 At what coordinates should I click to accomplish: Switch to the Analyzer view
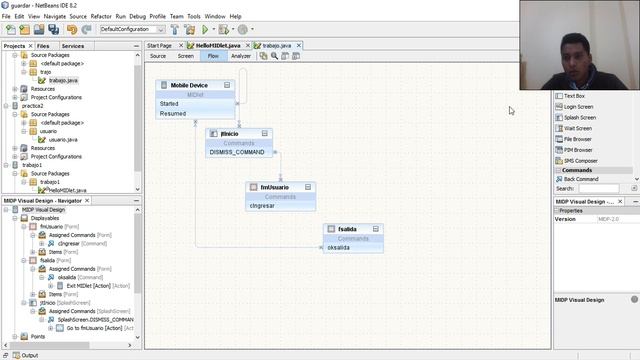(241, 56)
